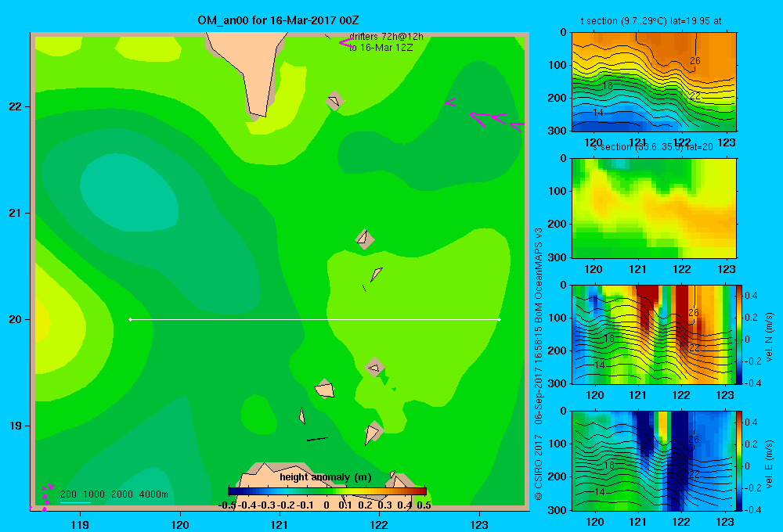Click the -0.4 tick on the vel. E scale
Image resolution: width=783 pixels, height=532 pixels.
[752, 509]
